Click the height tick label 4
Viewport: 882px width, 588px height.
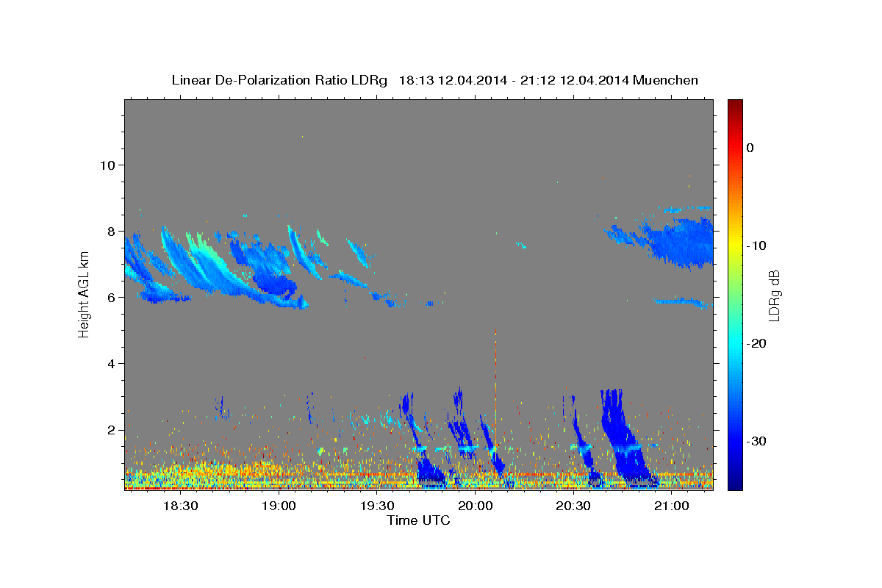(111, 364)
